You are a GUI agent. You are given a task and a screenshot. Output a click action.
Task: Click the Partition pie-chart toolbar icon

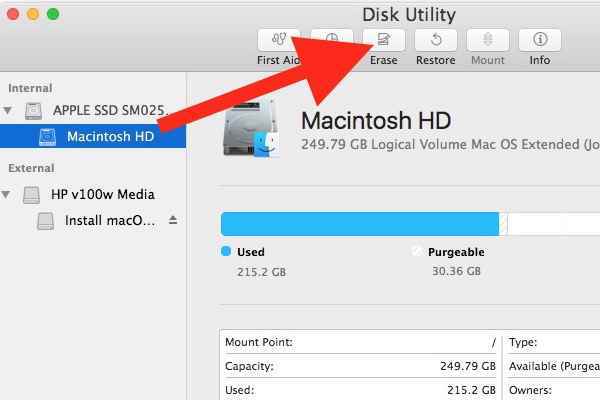(331, 39)
